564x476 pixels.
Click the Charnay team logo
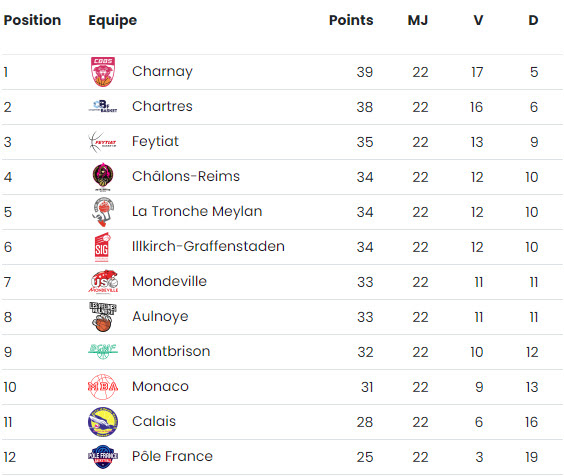pos(103,72)
